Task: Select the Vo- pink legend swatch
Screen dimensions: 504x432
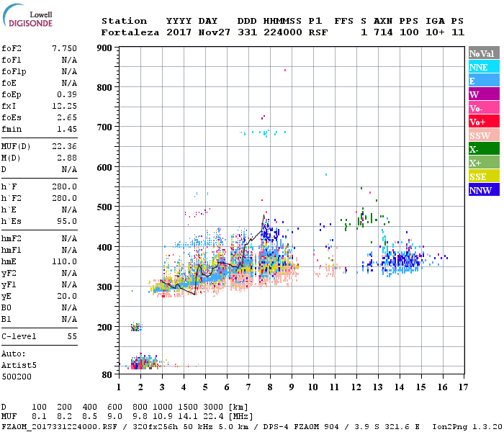Action: (x=484, y=108)
